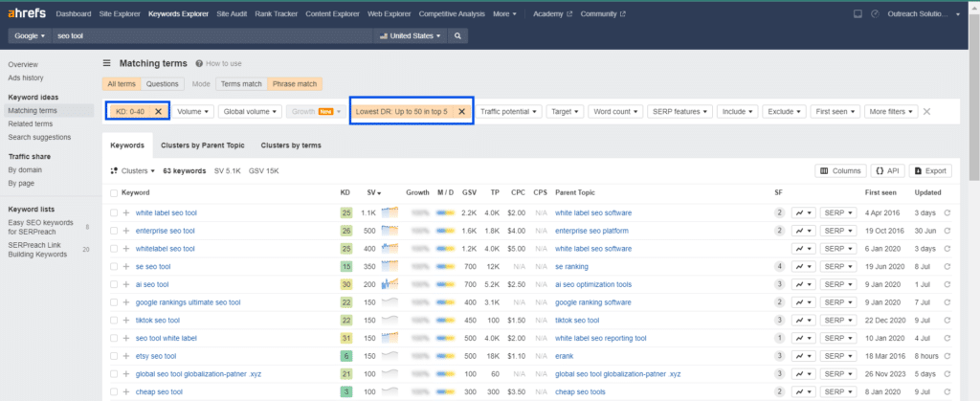Switch mode to Terms match
The image size is (980, 401).
[x=241, y=83]
